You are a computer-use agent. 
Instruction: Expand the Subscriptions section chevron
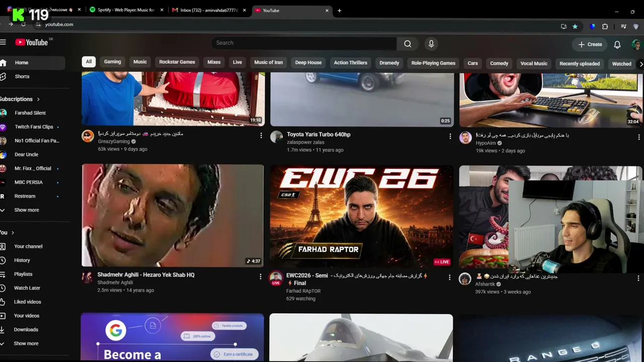[38, 99]
